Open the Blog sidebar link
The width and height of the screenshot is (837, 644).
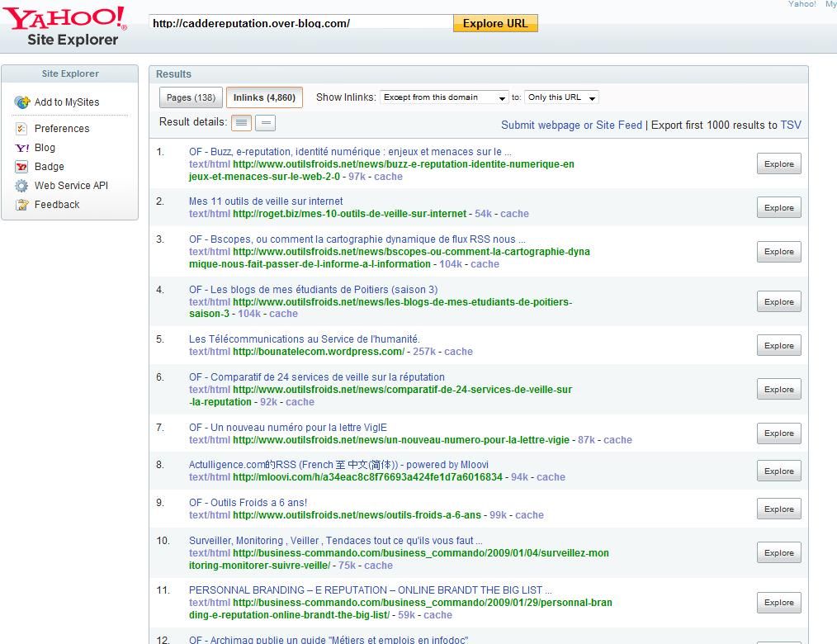[45, 148]
